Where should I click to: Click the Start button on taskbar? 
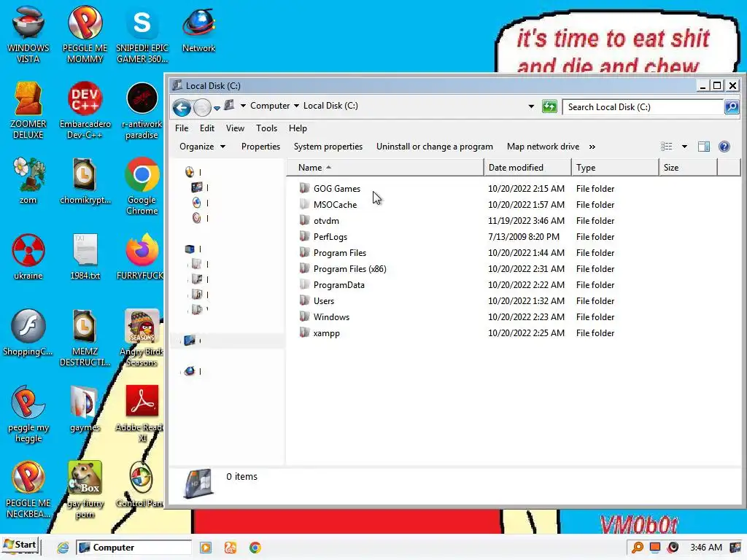[20, 545]
